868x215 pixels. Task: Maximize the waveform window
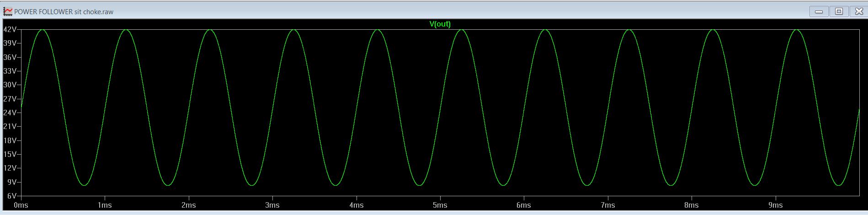(839, 12)
